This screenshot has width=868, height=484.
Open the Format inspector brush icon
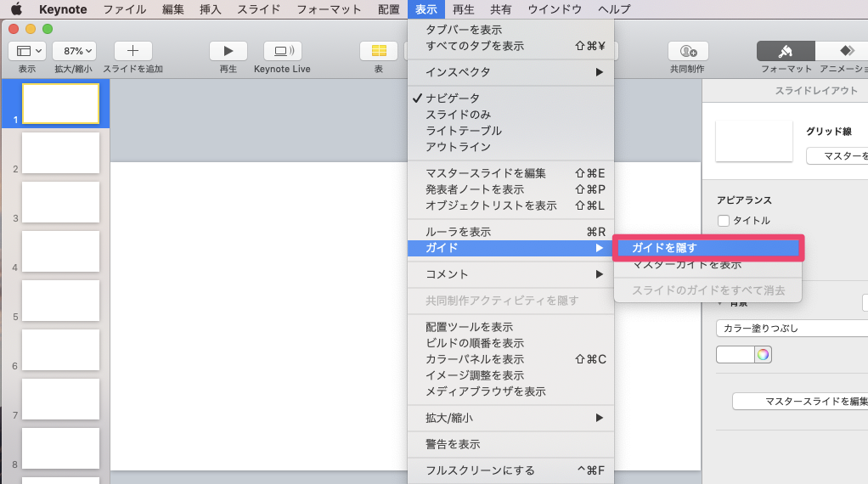pos(786,51)
